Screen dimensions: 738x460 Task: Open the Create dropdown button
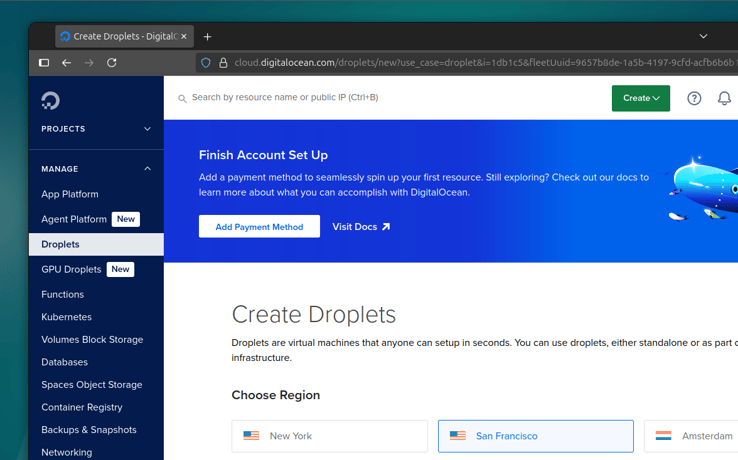click(x=641, y=98)
